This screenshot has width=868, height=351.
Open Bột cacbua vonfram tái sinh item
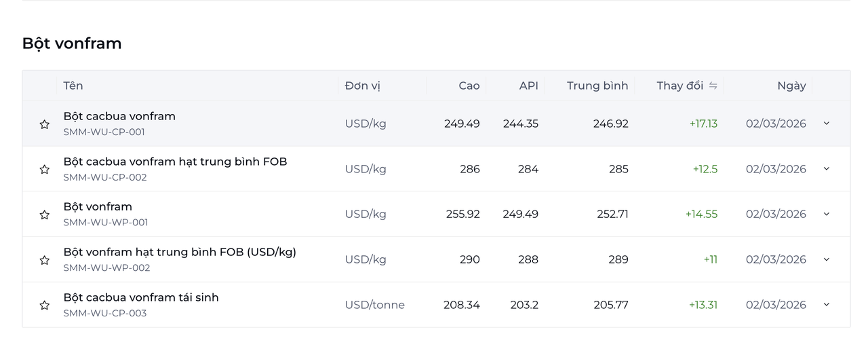141,297
